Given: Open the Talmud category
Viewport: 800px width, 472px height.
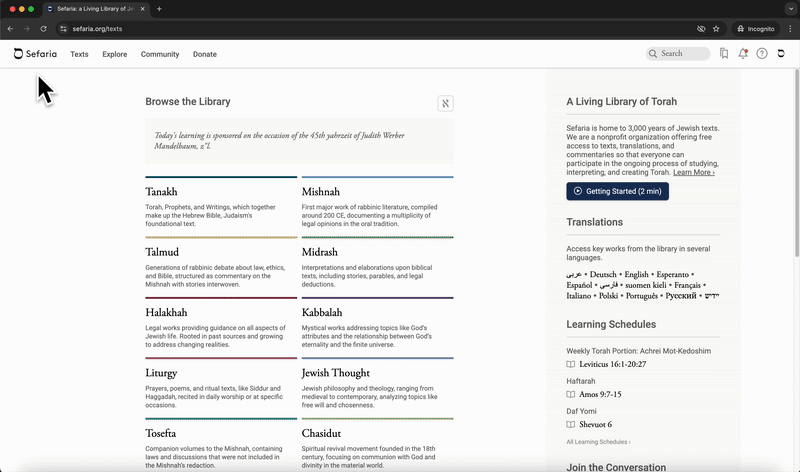Looking at the screenshot, I should (162, 252).
